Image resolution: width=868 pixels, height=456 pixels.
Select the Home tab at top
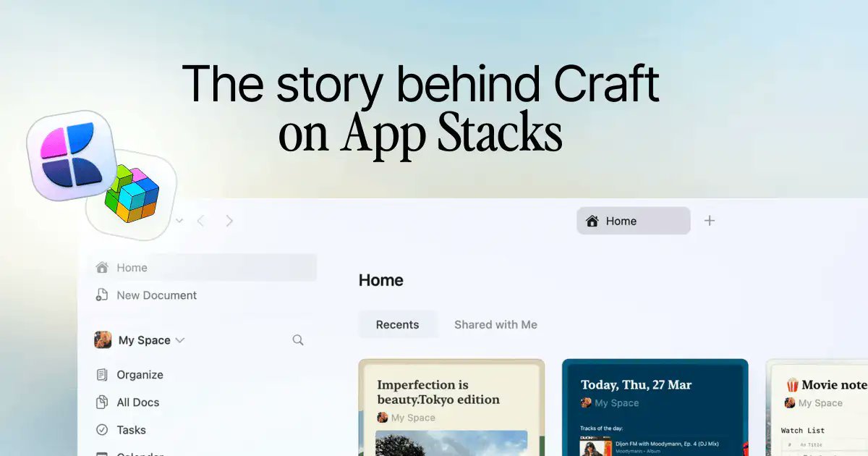[x=634, y=221]
